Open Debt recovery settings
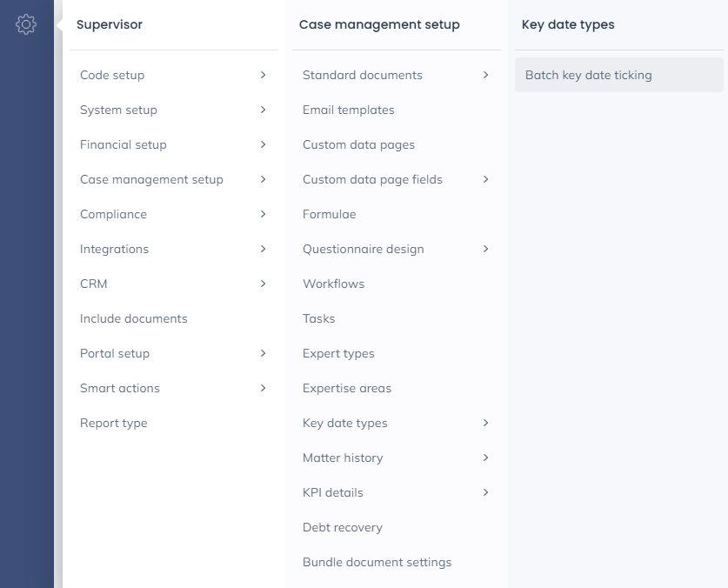Screen dimensions: 728x588 (x=343, y=527)
